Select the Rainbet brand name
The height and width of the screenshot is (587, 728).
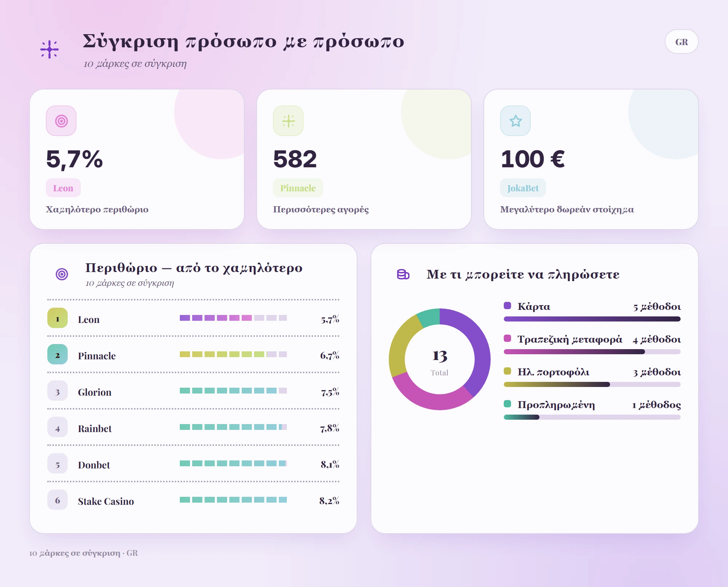click(x=95, y=429)
